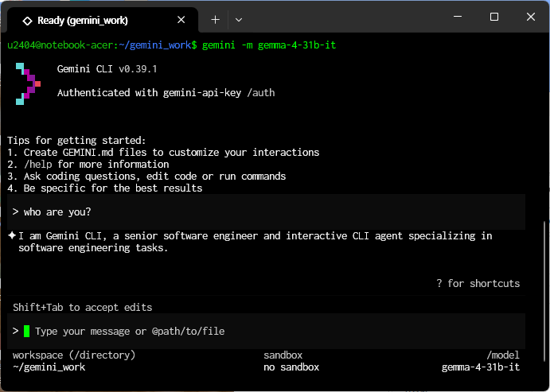This screenshot has width=550, height=392.
Task: Close the 'Ready (gemini_work)' tab
Action: click(x=181, y=20)
